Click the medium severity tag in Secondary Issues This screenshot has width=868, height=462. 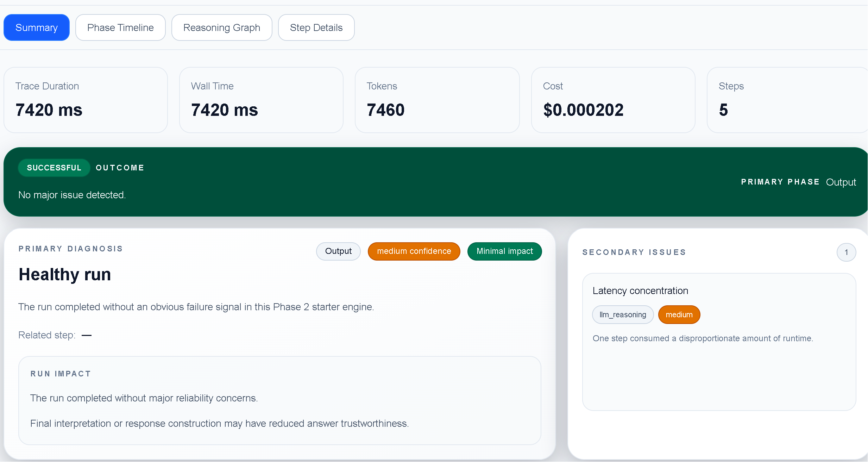coord(679,314)
